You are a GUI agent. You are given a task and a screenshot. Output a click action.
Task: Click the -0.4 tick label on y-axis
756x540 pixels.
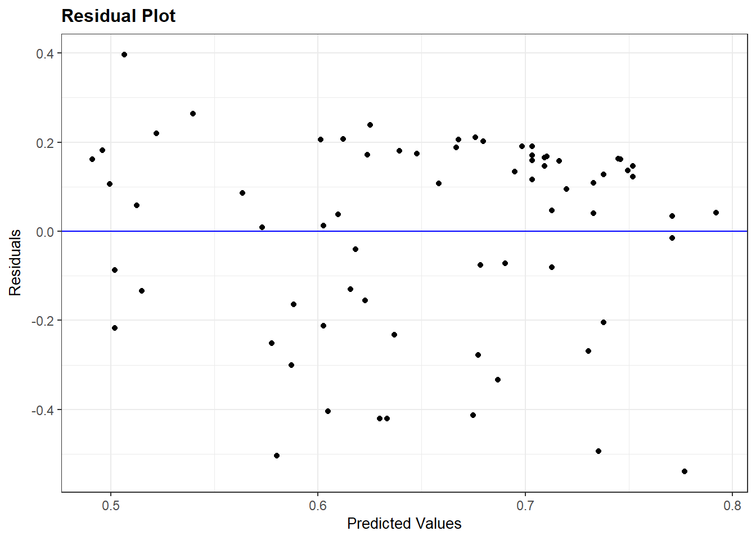click(43, 411)
